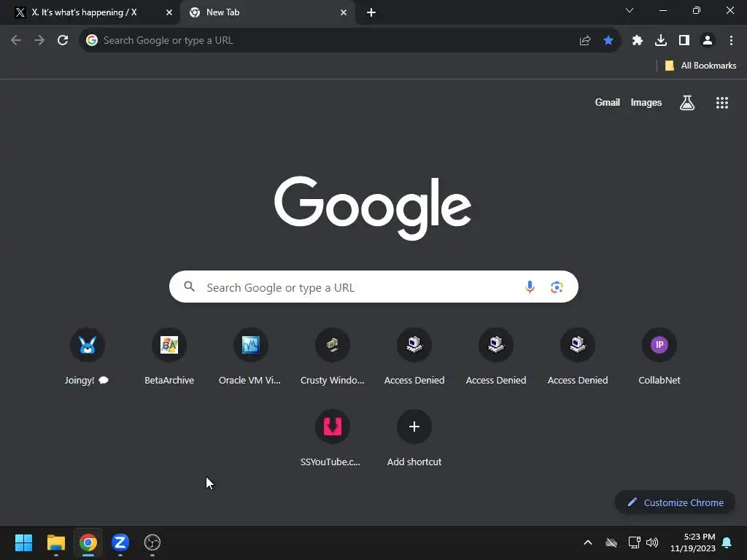Open the Google apps grid

pos(722,102)
